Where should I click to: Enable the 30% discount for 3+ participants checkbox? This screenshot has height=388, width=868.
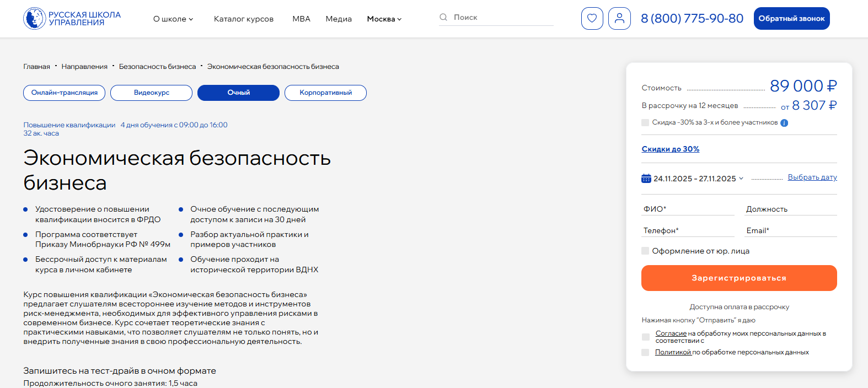(645, 122)
